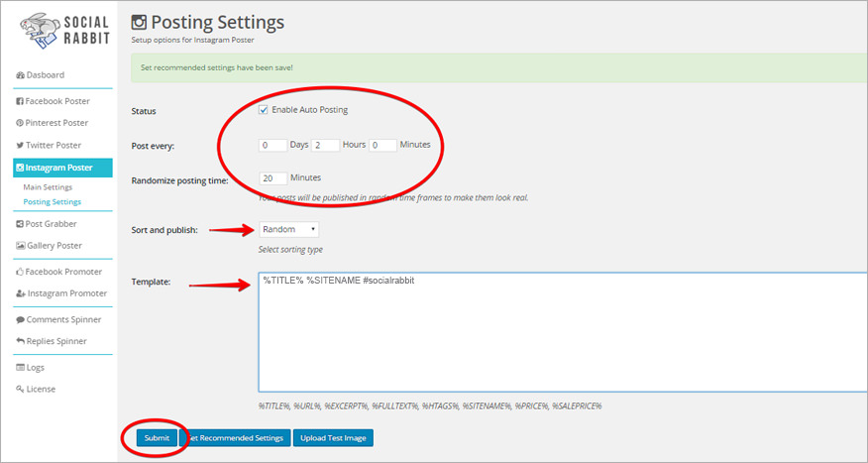The width and height of the screenshot is (868, 463).
Task: Click the Days input field
Action: pyautogui.click(x=272, y=145)
